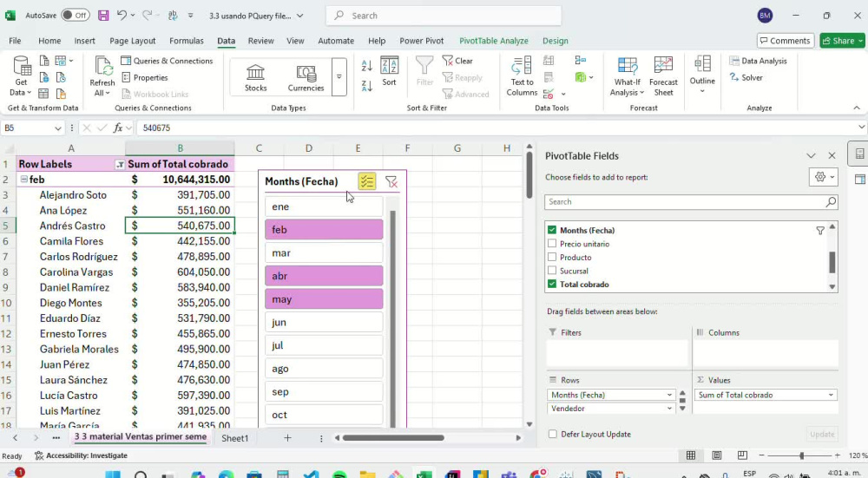Open Months (Fecha) row field dropdown

669,395
